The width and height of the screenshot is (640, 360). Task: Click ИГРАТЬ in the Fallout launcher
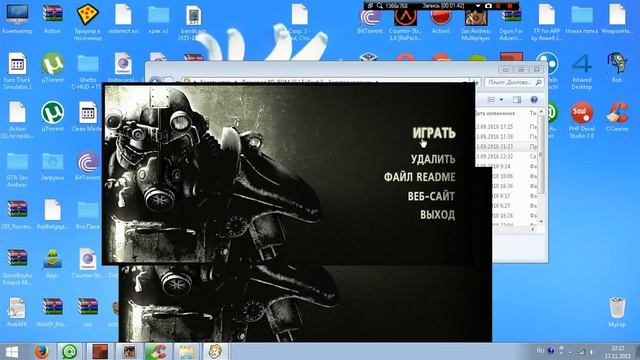coord(433,133)
